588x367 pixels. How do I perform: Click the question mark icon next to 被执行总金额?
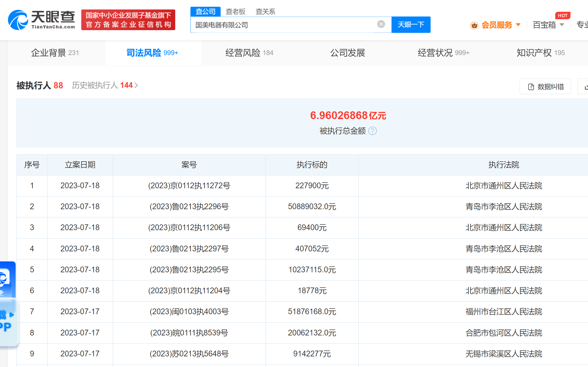point(373,131)
